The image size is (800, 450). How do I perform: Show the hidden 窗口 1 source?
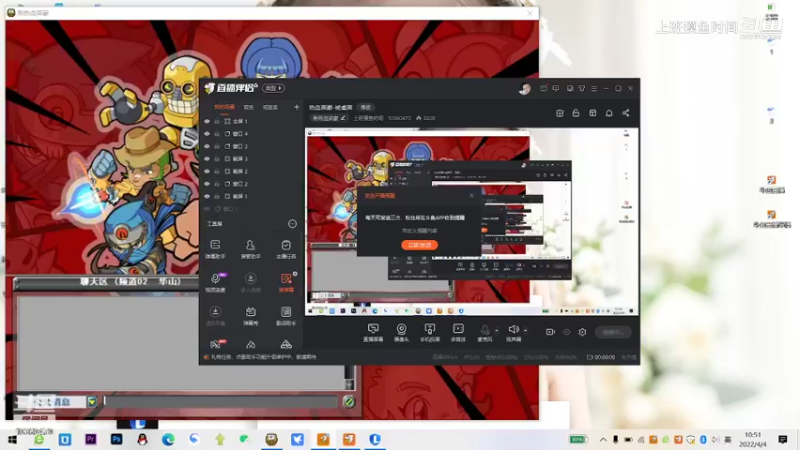point(207,209)
